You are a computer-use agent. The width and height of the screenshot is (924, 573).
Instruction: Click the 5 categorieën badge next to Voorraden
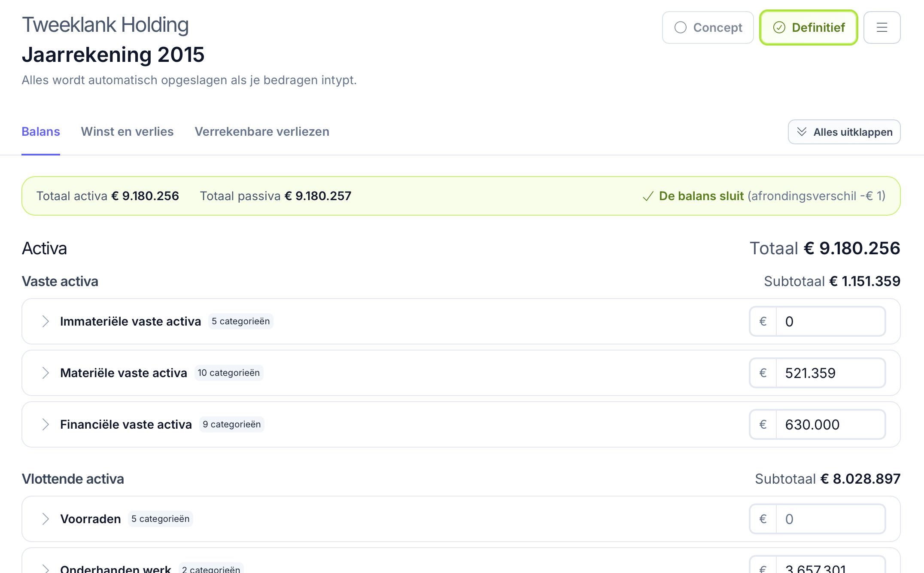tap(160, 519)
